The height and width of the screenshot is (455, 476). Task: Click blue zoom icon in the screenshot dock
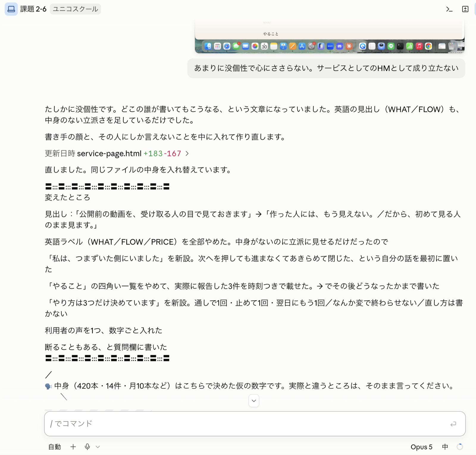[330, 46]
